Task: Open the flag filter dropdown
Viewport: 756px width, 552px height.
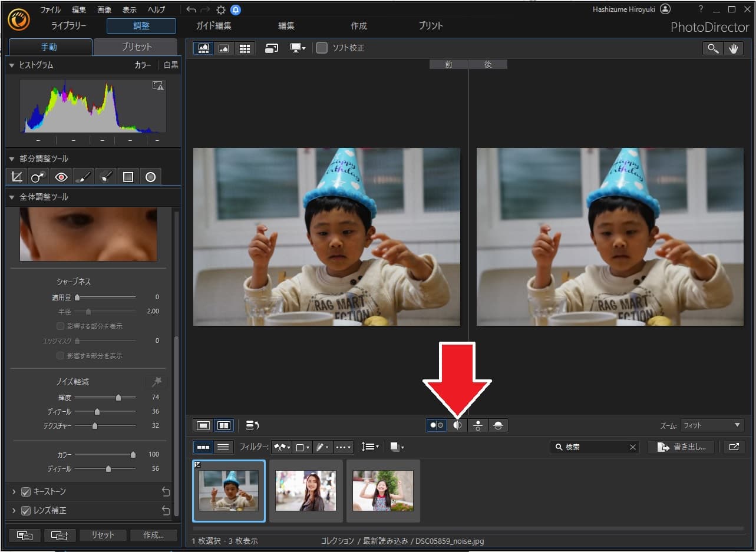Action: pyautogui.click(x=282, y=447)
